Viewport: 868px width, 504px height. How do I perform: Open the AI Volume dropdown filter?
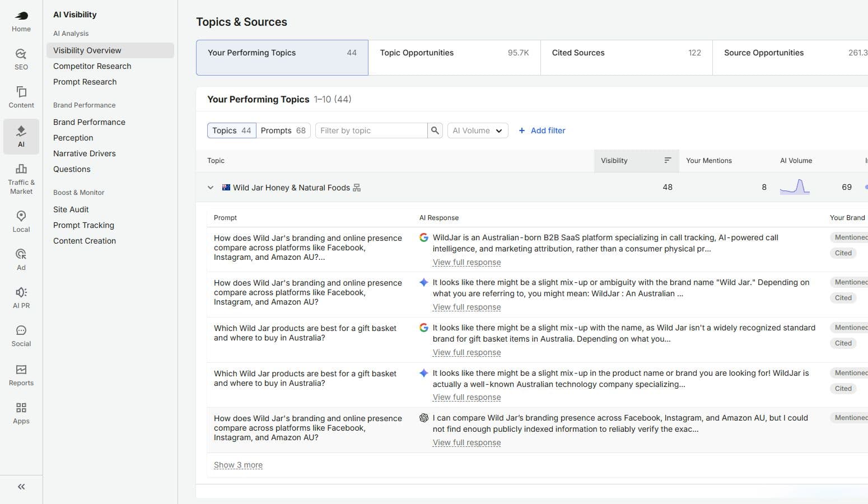(x=478, y=130)
